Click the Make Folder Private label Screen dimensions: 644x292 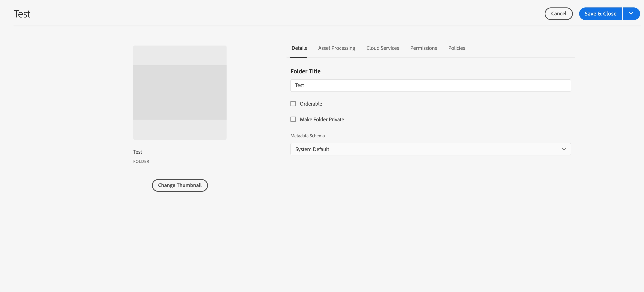pos(322,120)
